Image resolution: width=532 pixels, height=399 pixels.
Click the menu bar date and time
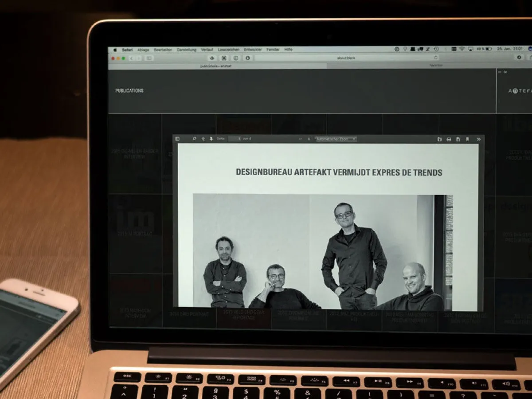(x=509, y=49)
